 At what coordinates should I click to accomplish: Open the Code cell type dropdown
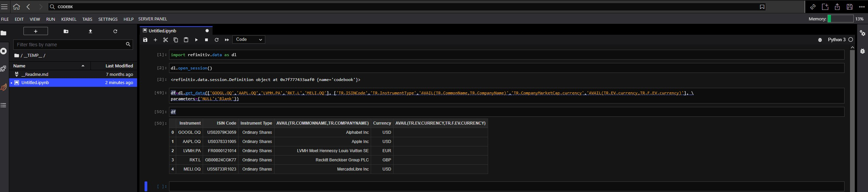coord(249,39)
